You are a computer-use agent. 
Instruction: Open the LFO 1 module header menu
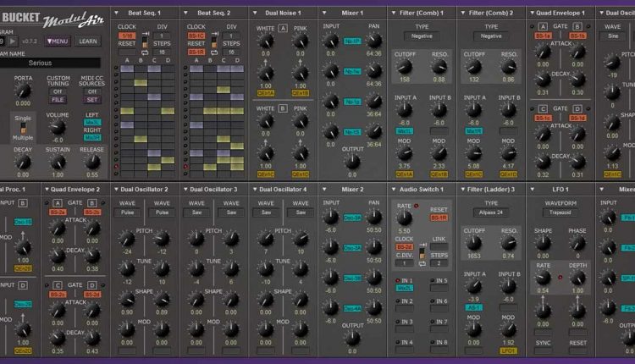coord(532,189)
